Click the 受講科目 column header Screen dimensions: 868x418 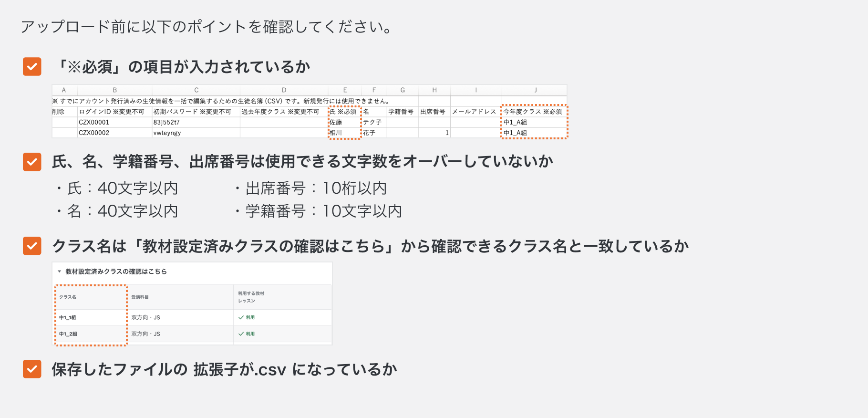pos(140,297)
